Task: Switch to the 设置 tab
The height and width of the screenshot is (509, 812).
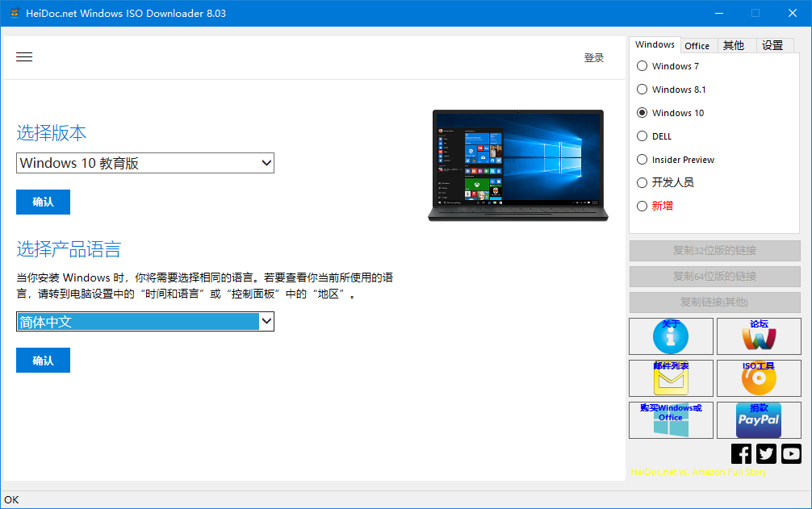Action: [773, 45]
